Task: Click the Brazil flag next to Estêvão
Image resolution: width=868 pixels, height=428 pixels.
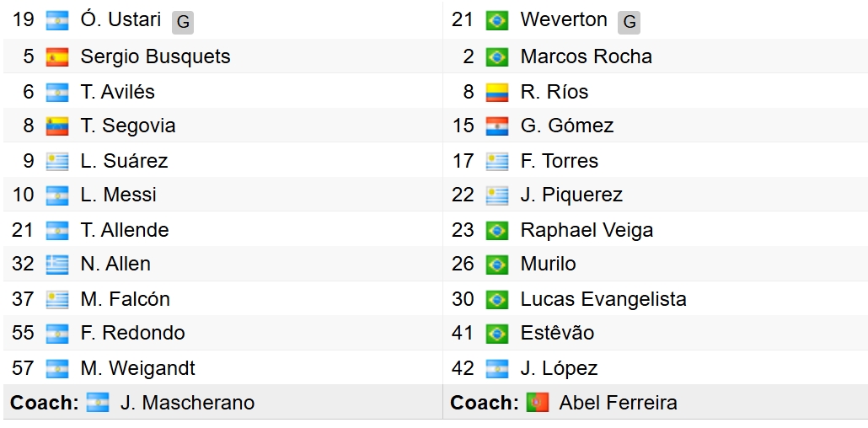Action: 497,334
